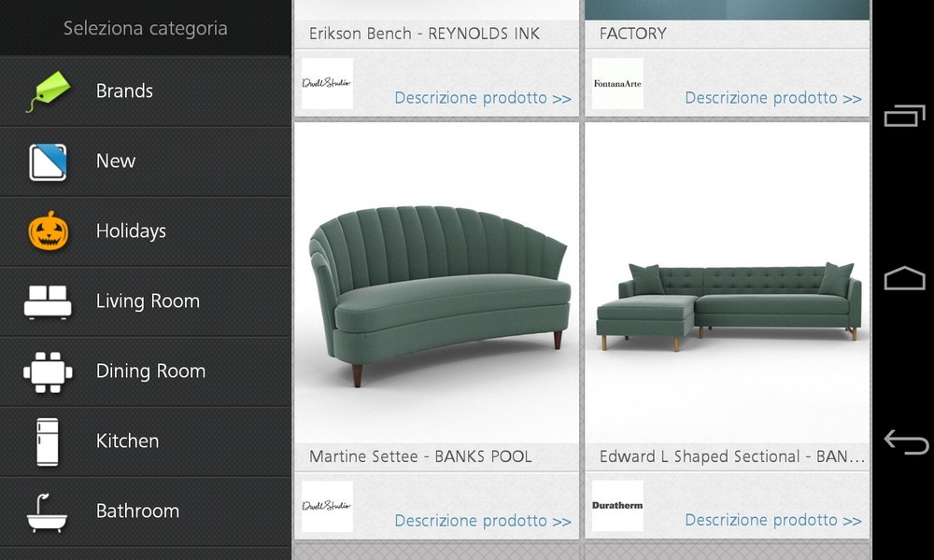934x560 pixels.
Task: Open Descrizione prodotto for Edward L Shaped Sectional
Action: (773, 520)
